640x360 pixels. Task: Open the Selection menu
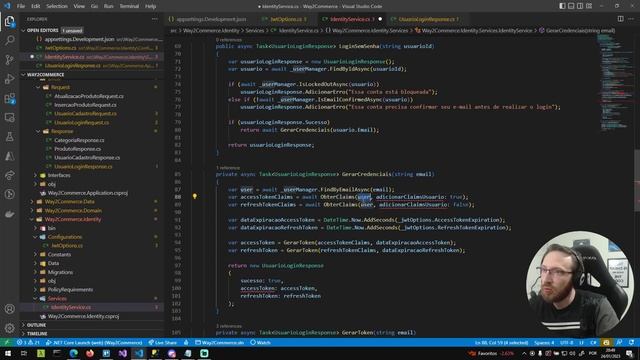pyautogui.click(x=57, y=6)
